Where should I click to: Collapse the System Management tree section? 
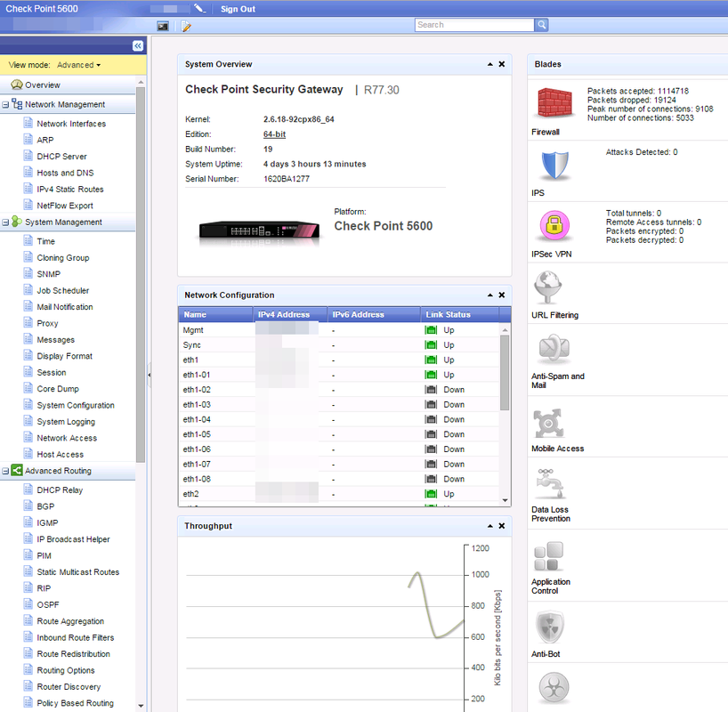coord(5,222)
